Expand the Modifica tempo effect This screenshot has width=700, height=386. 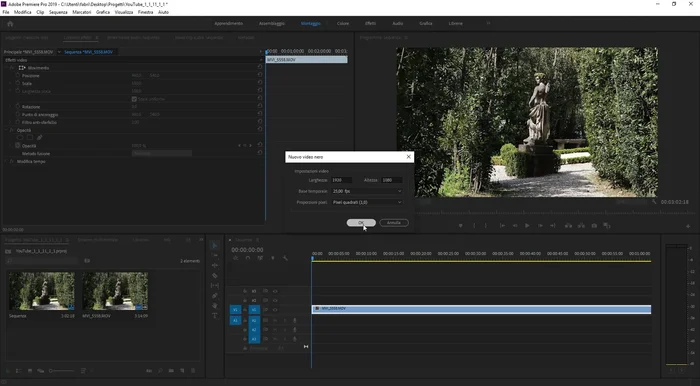[7, 162]
